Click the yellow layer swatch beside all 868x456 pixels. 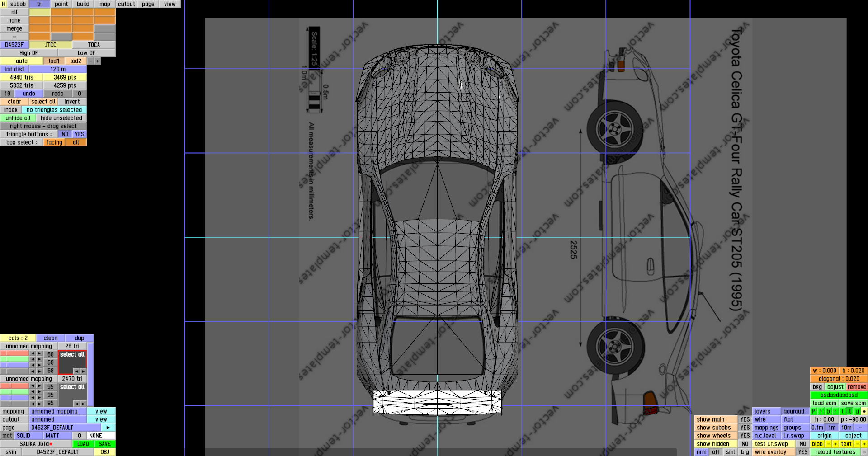40,12
